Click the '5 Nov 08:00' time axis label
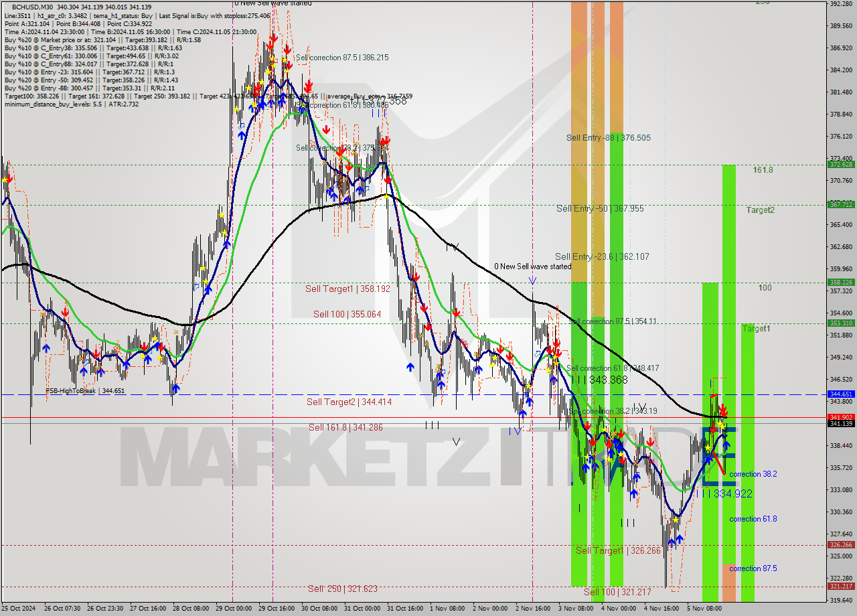 click(705, 609)
